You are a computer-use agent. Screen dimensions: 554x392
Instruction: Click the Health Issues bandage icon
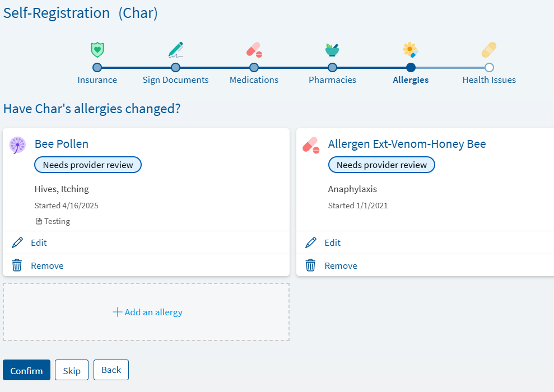pos(489,50)
